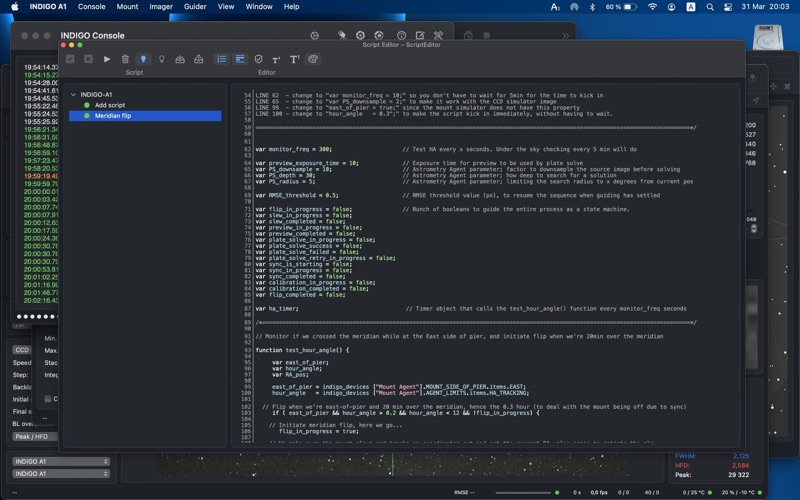Viewport: 800px width, 500px height.
Task: Open the color palette theme icon
Action: click(x=313, y=59)
